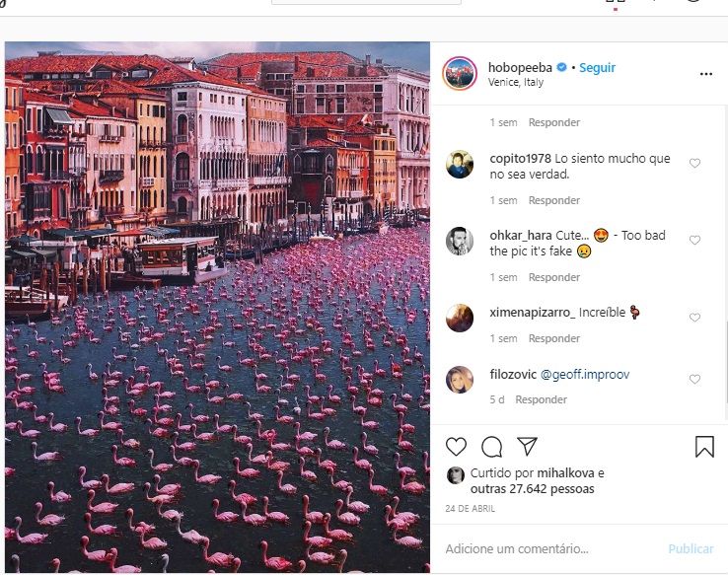Screen dimensions: 728x575
Task: Open the three-dot more options menu
Action: [x=705, y=74]
